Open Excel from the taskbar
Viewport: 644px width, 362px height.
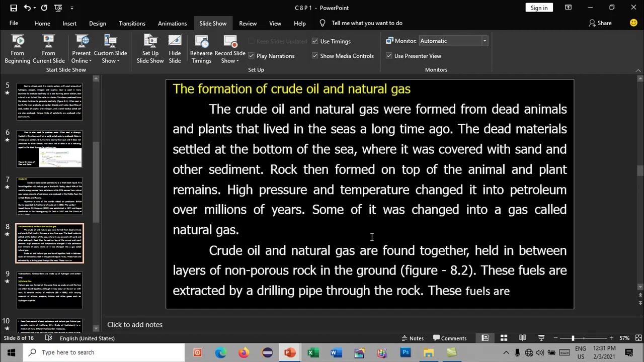(313, 352)
